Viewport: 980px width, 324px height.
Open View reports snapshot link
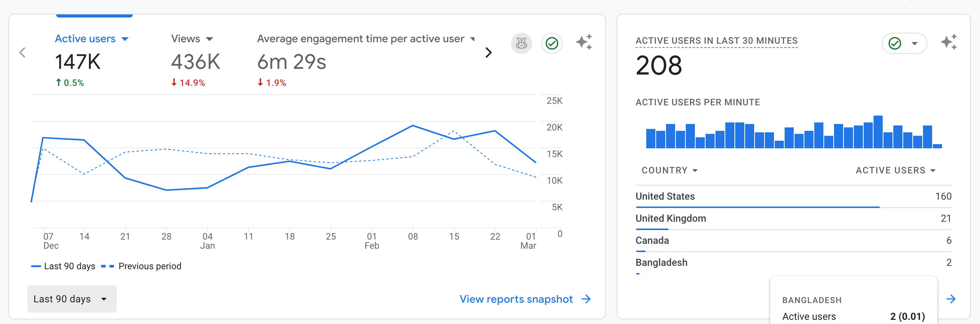[x=516, y=299]
